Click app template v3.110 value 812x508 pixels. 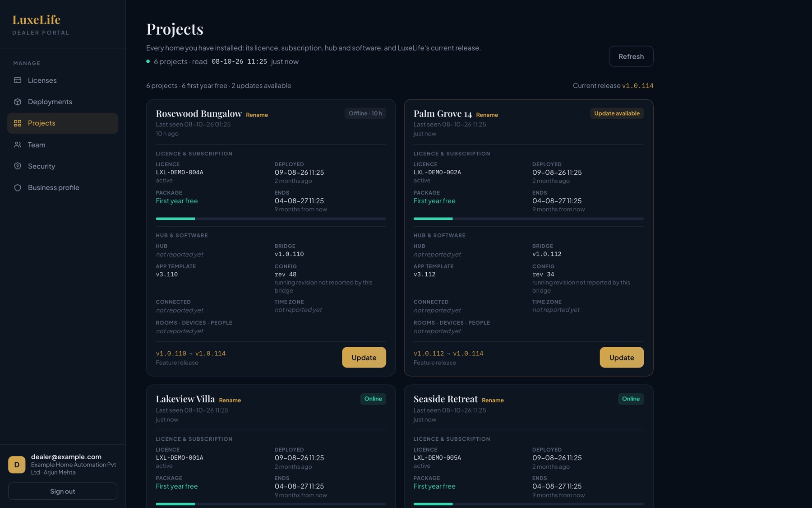(x=167, y=275)
